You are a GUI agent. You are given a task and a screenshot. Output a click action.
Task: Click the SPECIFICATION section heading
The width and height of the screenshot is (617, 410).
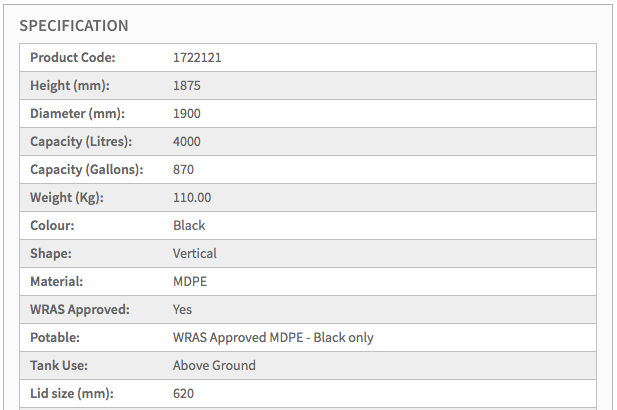[x=74, y=25]
